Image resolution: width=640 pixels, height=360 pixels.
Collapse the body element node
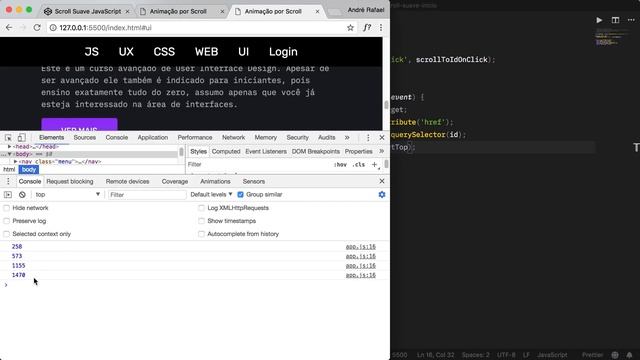[x=9, y=154]
